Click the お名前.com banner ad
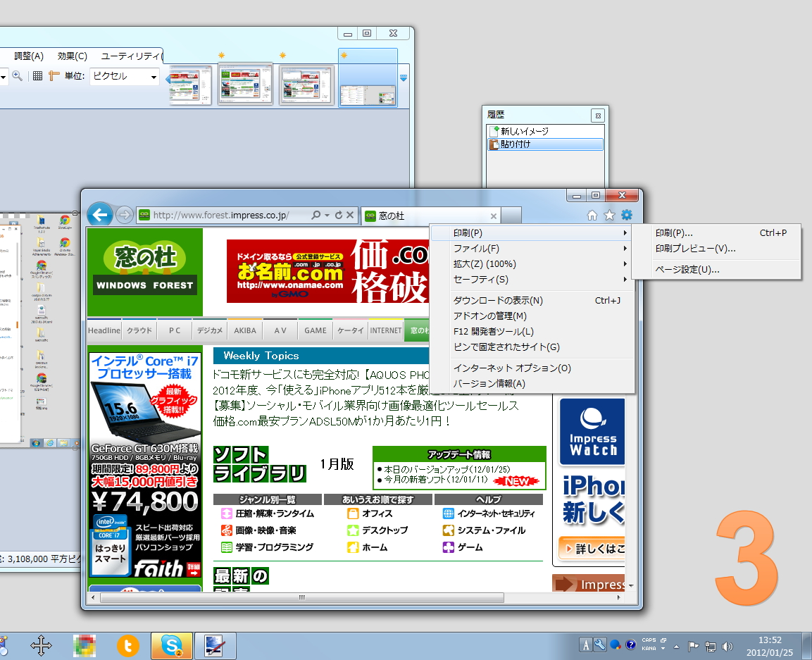Viewport: 812px width, 660px height. point(327,271)
